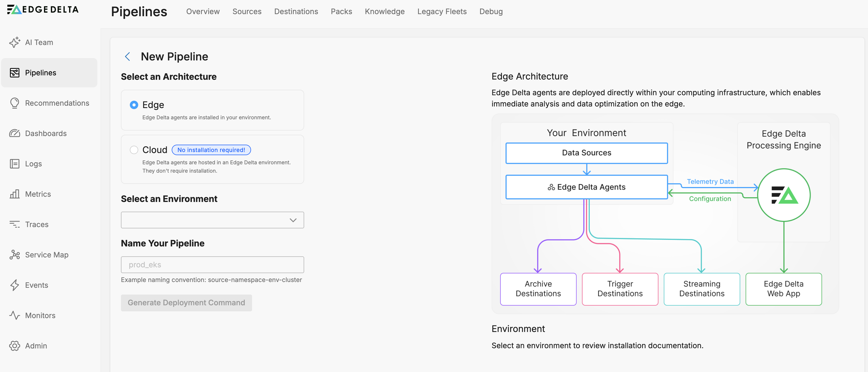This screenshot has height=372, width=868.
Task: Click the Admin gear icon
Action: point(14,345)
